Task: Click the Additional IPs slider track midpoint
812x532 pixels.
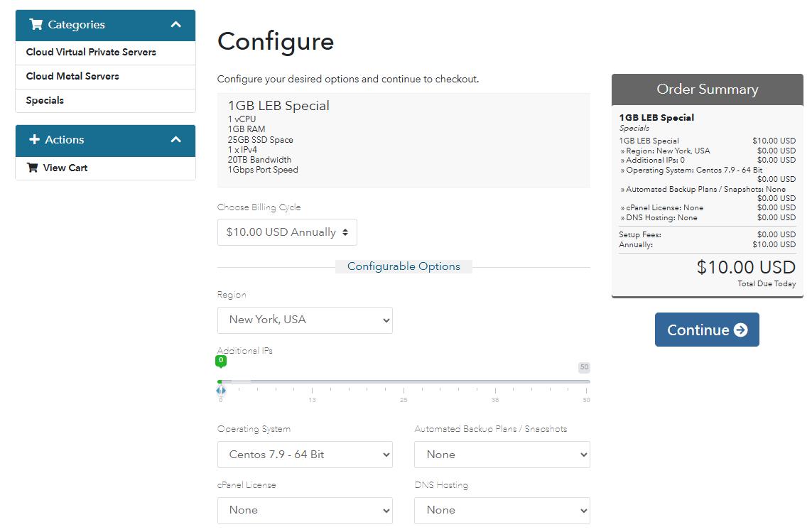Action: tap(404, 382)
